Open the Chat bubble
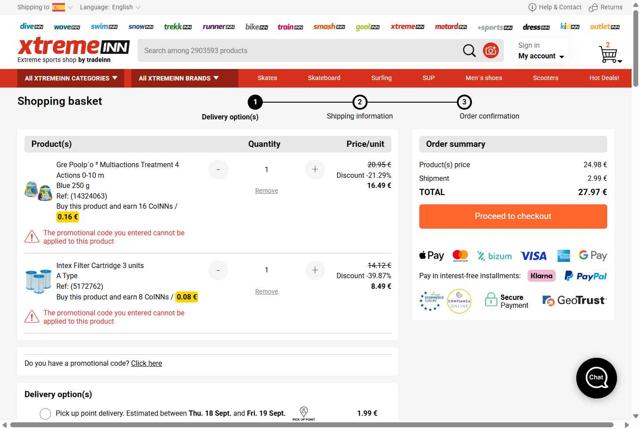The height and width of the screenshot is (429, 640). pos(596,378)
